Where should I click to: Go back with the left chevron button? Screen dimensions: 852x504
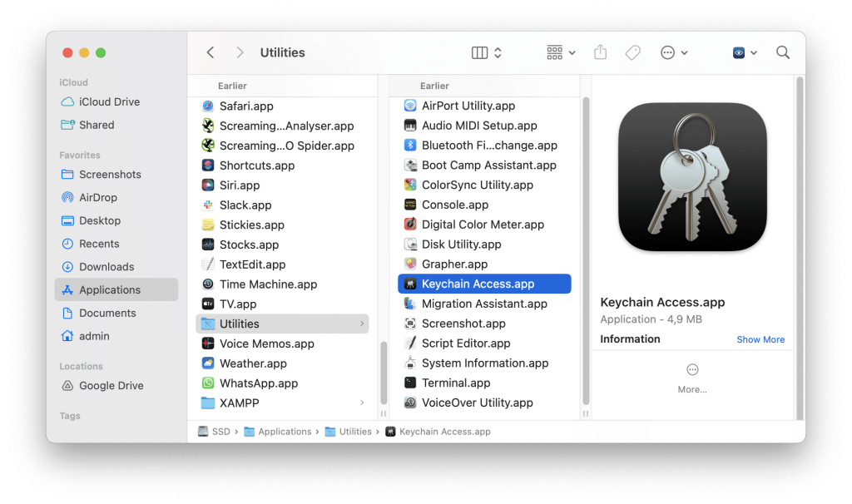click(x=211, y=52)
